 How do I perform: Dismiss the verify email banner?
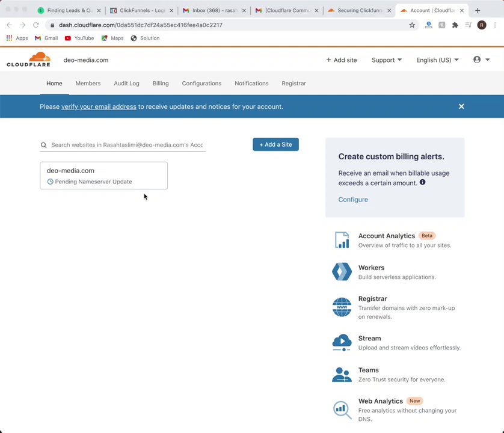click(461, 106)
